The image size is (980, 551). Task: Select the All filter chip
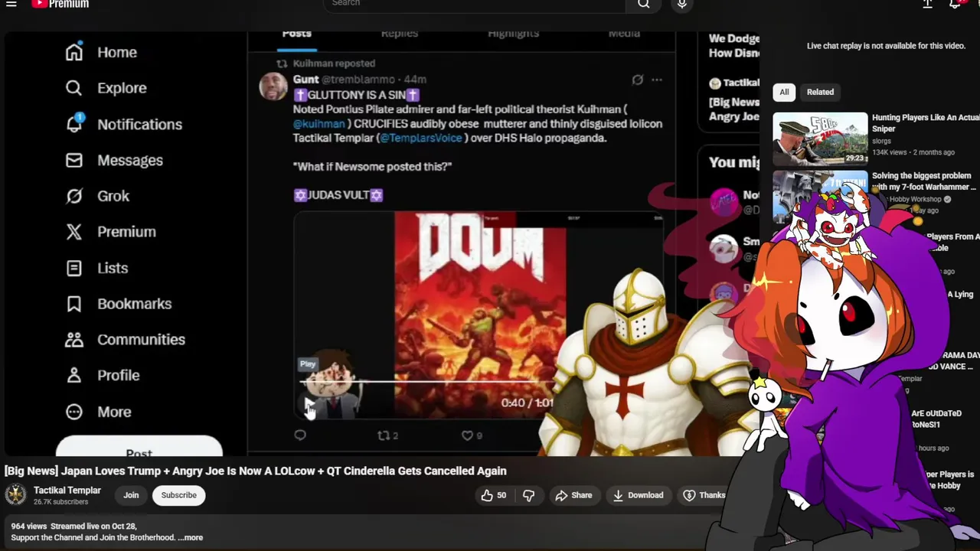(784, 92)
